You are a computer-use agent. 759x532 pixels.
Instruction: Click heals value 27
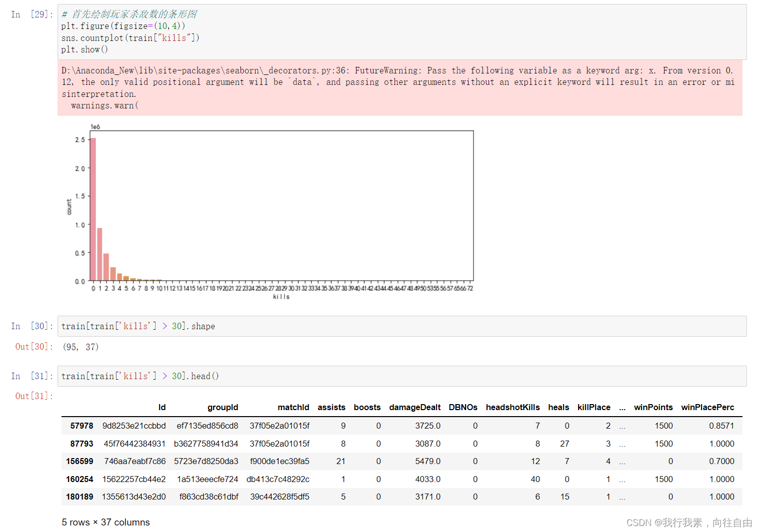tap(564, 444)
